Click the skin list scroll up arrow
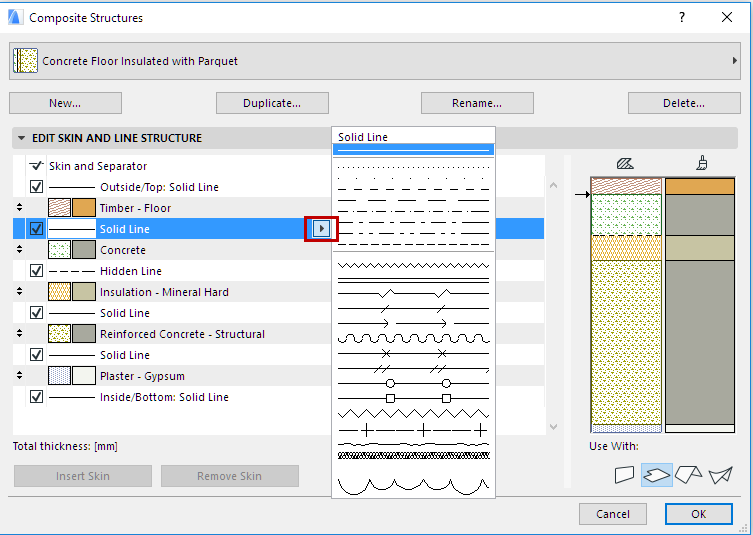 553,185
